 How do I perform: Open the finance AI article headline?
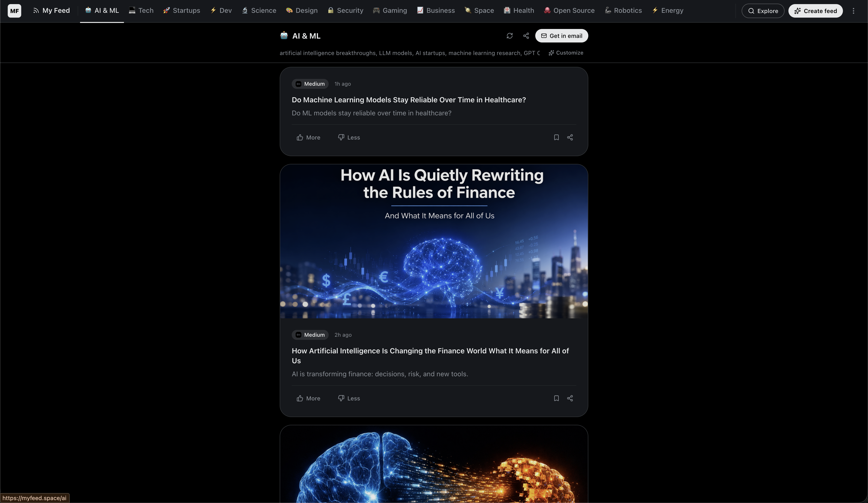pyautogui.click(x=430, y=356)
